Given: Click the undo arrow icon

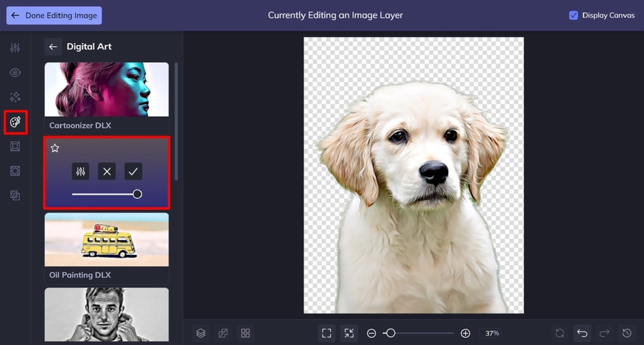Looking at the screenshot, I should 582,333.
